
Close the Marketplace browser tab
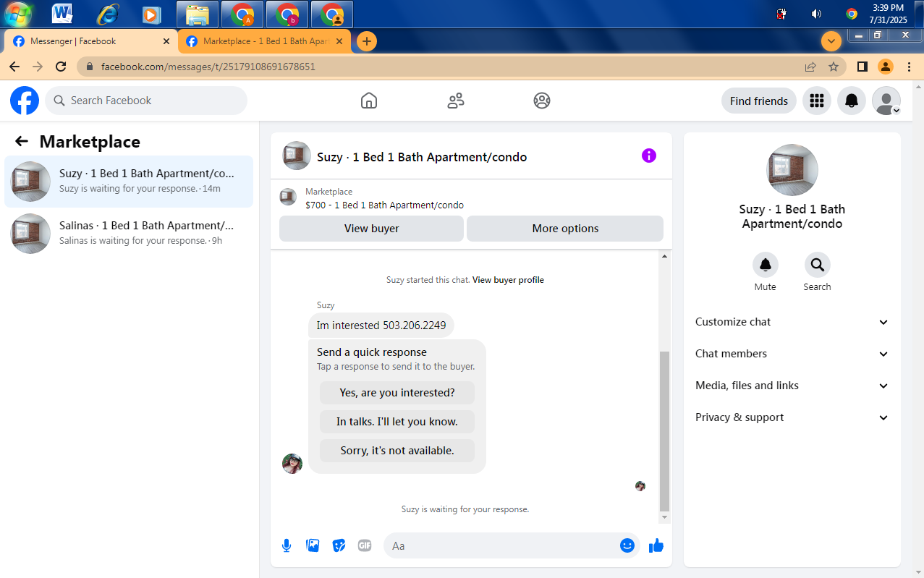tap(340, 41)
